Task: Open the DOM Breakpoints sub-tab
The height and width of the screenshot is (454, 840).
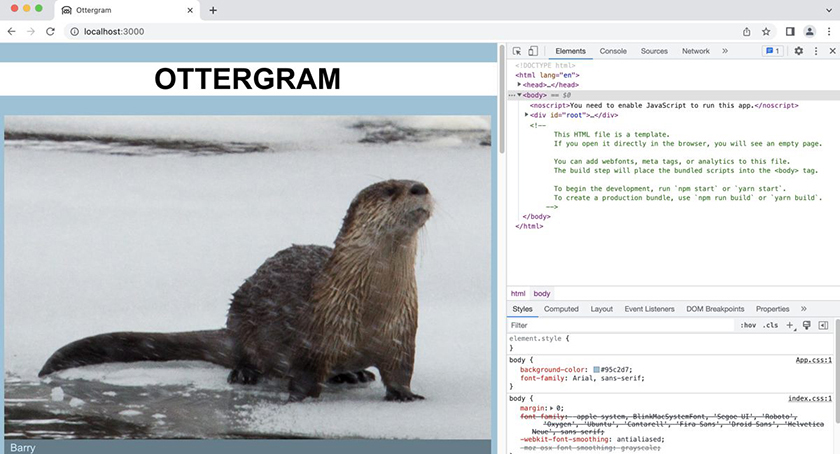Action: 715,309
